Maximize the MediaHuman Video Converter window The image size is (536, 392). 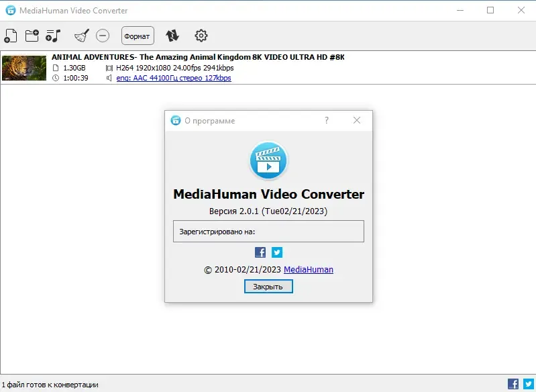490,10
